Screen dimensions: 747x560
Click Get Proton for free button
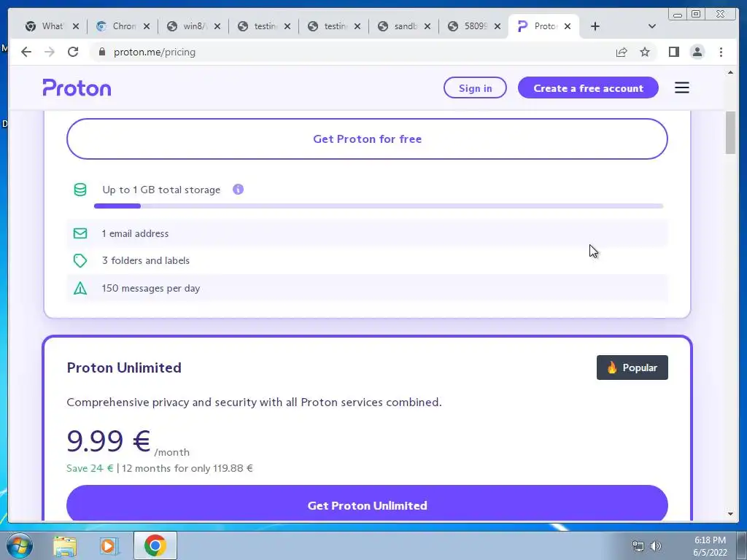(x=367, y=139)
